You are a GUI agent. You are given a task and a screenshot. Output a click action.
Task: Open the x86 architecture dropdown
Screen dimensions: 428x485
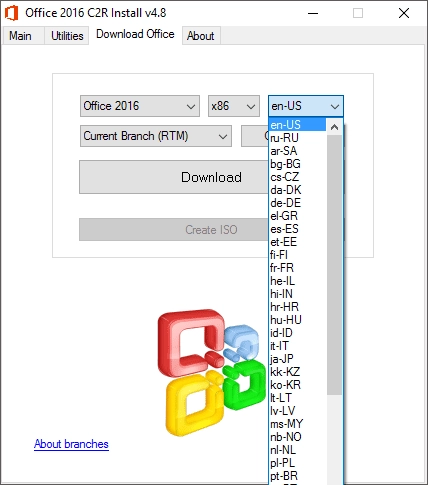pyautogui.click(x=234, y=106)
